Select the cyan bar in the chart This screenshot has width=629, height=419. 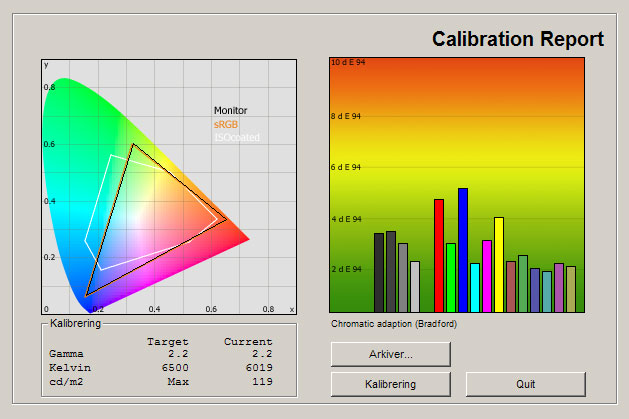point(475,287)
